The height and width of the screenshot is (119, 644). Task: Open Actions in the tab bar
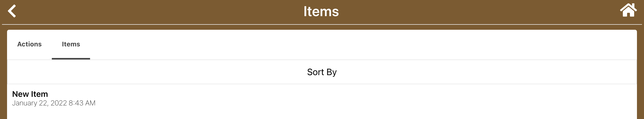point(29,44)
